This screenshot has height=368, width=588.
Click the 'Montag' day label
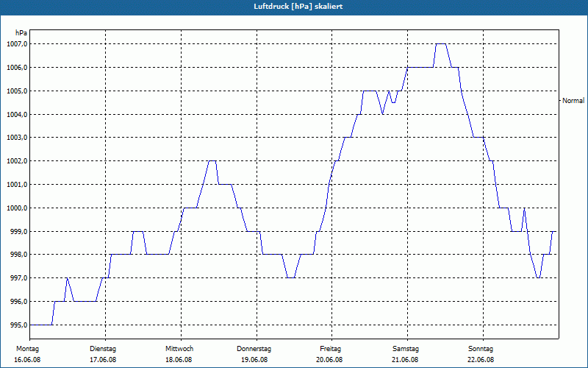[27, 349]
